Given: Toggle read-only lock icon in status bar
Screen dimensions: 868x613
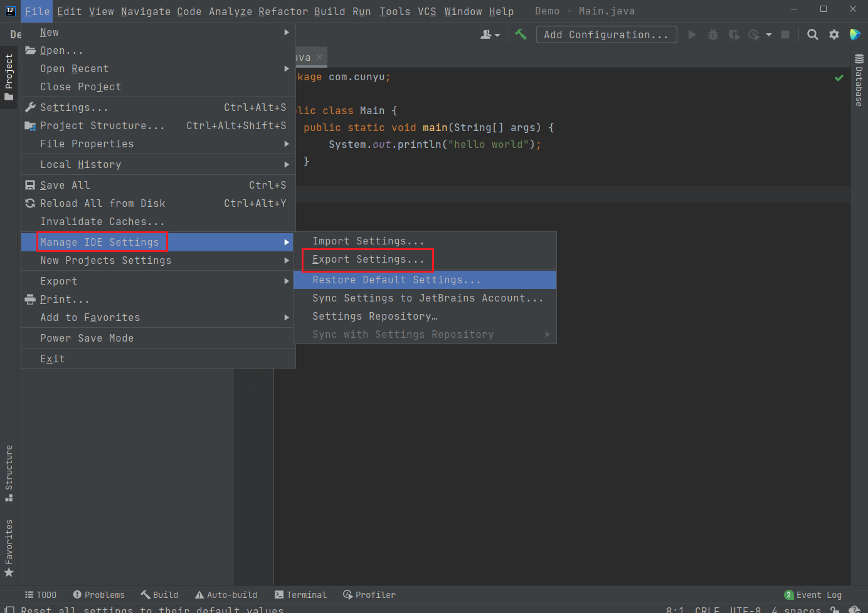Looking at the screenshot, I should point(835,609).
